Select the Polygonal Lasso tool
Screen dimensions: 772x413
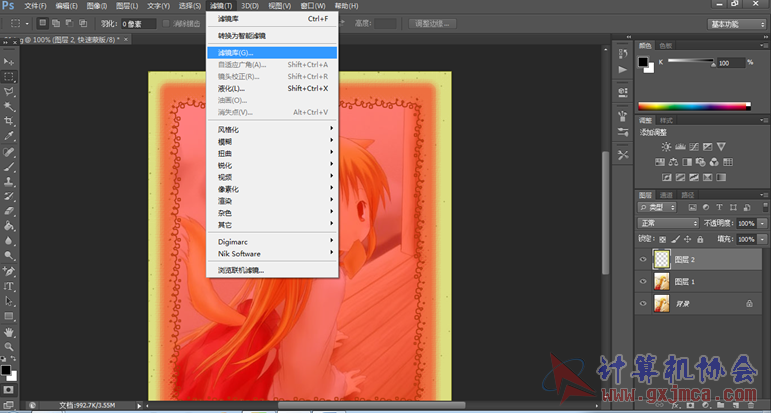pyautogui.click(x=9, y=92)
